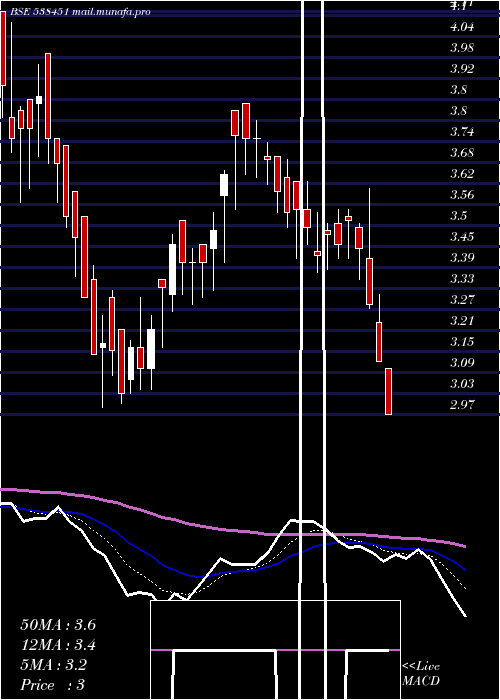Click the 3.5 price axis label
500x700 pixels.
point(459,216)
